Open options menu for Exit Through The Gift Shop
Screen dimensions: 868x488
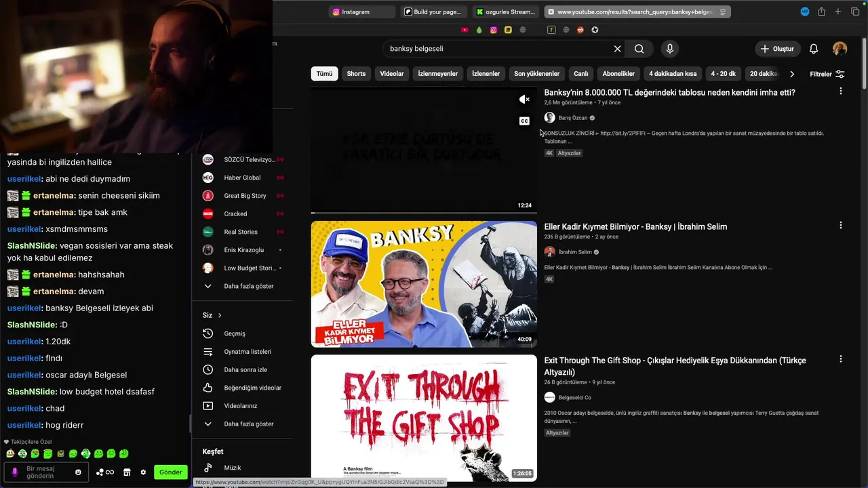click(x=841, y=359)
